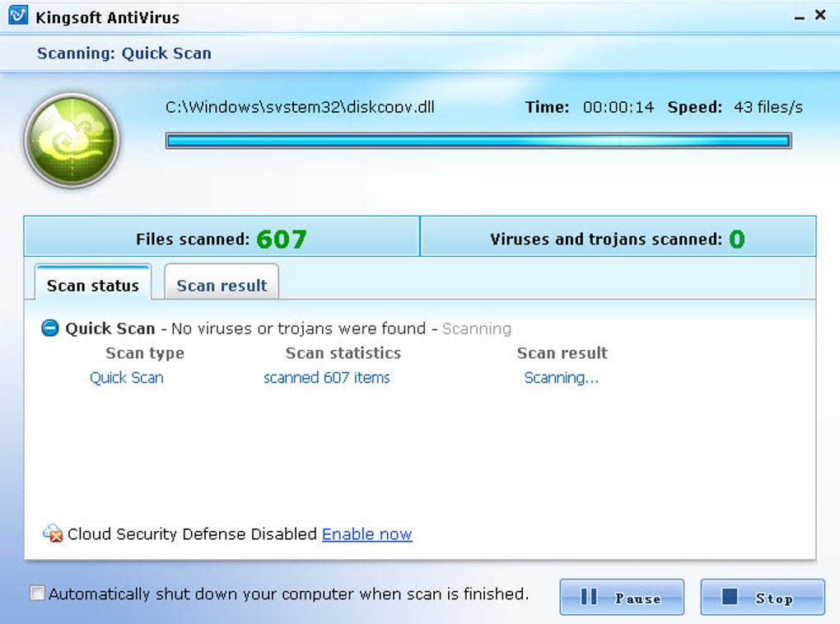Click the Quick Scan scan type entry
This screenshot has width=840, height=624.
click(127, 378)
